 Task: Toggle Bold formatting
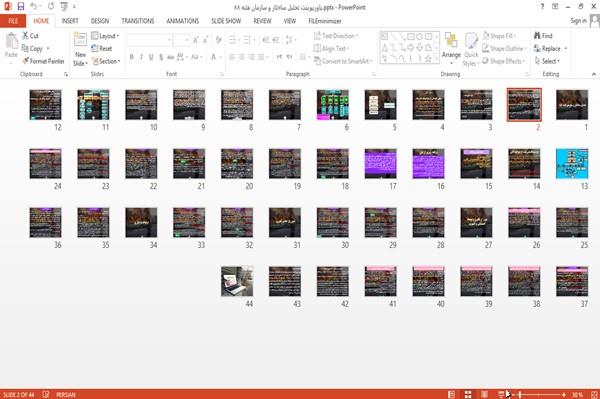132,57
